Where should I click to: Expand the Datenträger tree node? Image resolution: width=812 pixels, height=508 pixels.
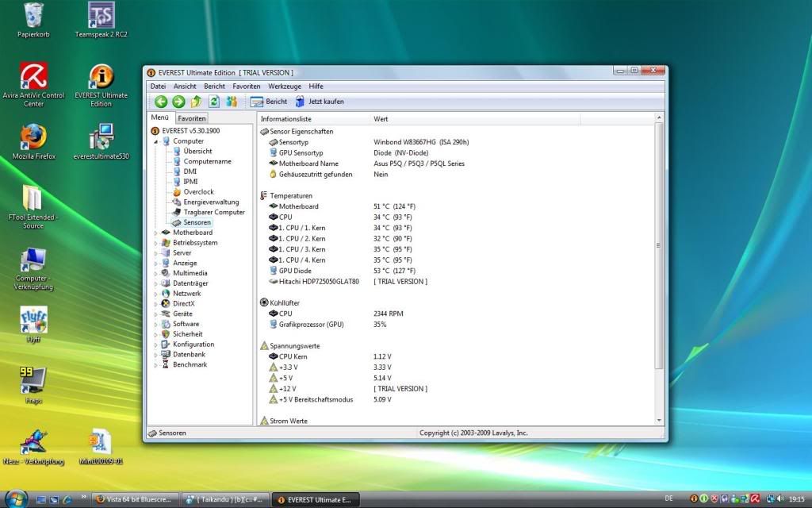(156, 283)
